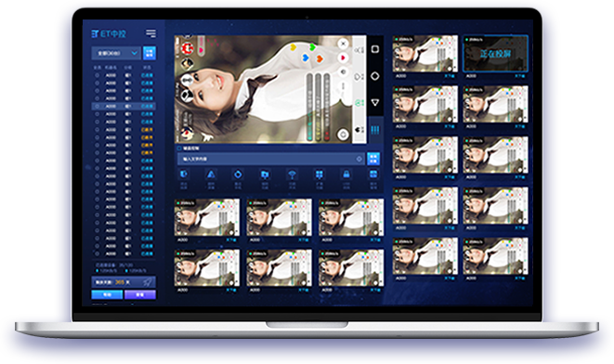The width and height of the screenshot is (614, 364).
Task: Tap the triangle back phone navigation icon
Action: click(x=374, y=102)
